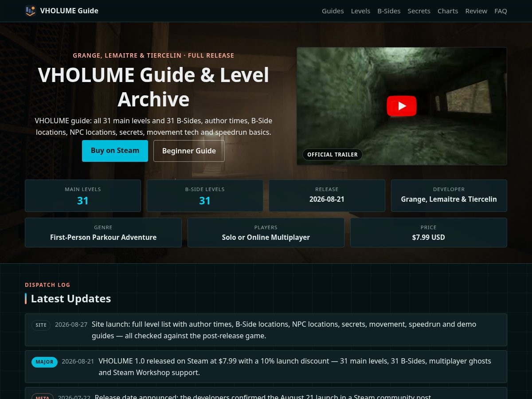
Task: Play the official trailer video
Action: (402, 106)
